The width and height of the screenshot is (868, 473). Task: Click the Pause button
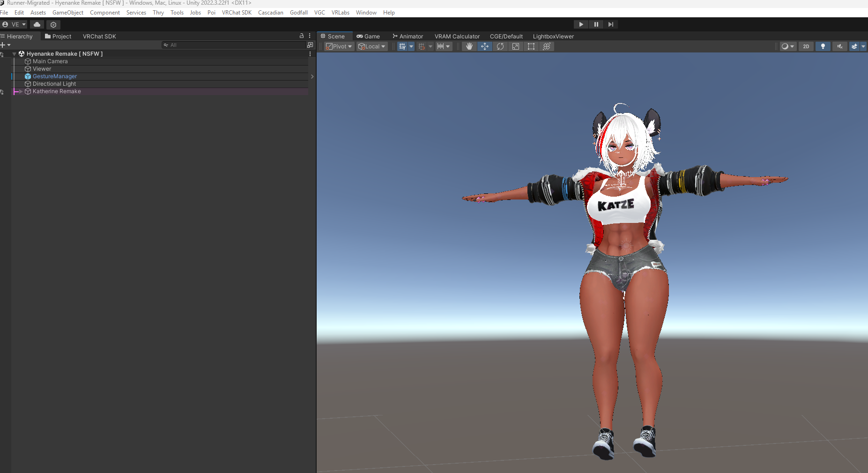596,24
